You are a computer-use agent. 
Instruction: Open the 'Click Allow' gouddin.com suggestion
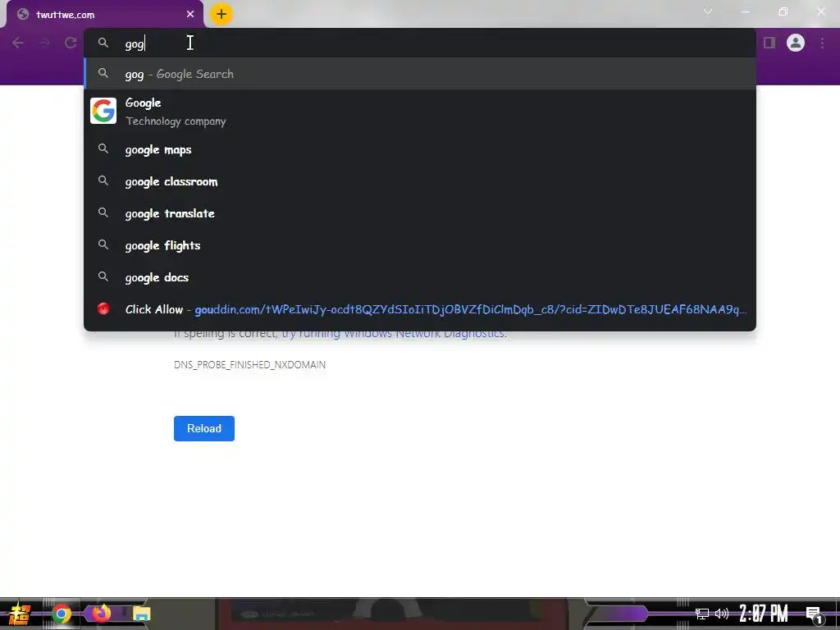pos(420,309)
